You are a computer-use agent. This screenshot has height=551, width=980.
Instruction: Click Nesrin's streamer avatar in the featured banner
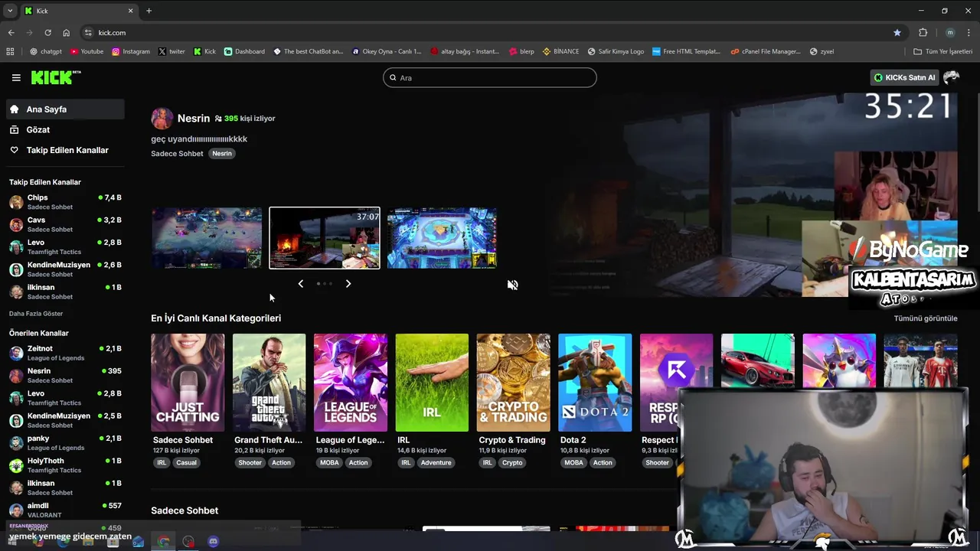coord(162,119)
